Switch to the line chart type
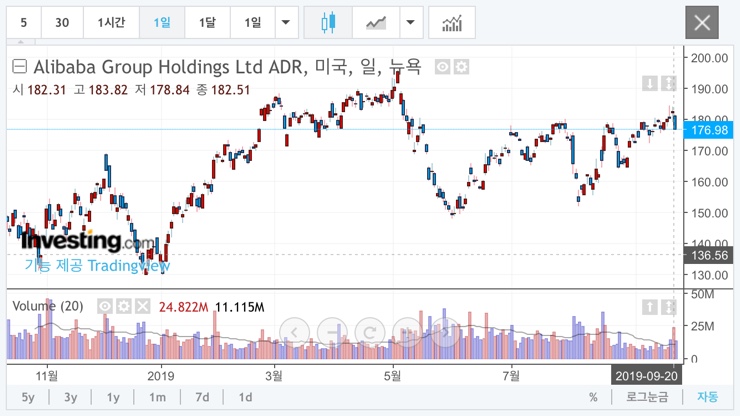Image resolution: width=740 pixels, height=416 pixels. click(x=376, y=22)
